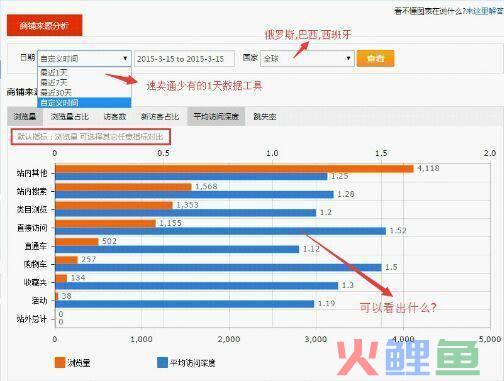Click the 直接访问 row label
Viewport: 504px width, 381px height.
coord(32,228)
